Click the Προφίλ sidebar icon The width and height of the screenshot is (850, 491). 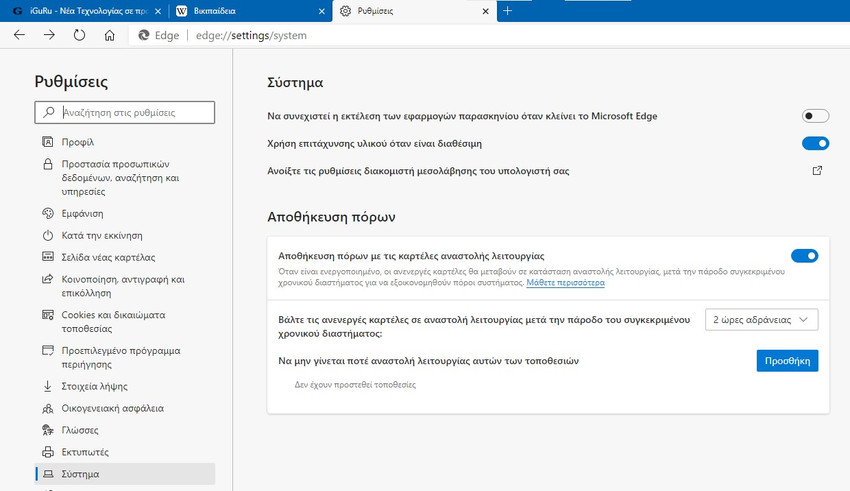pyautogui.click(x=48, y=142)
